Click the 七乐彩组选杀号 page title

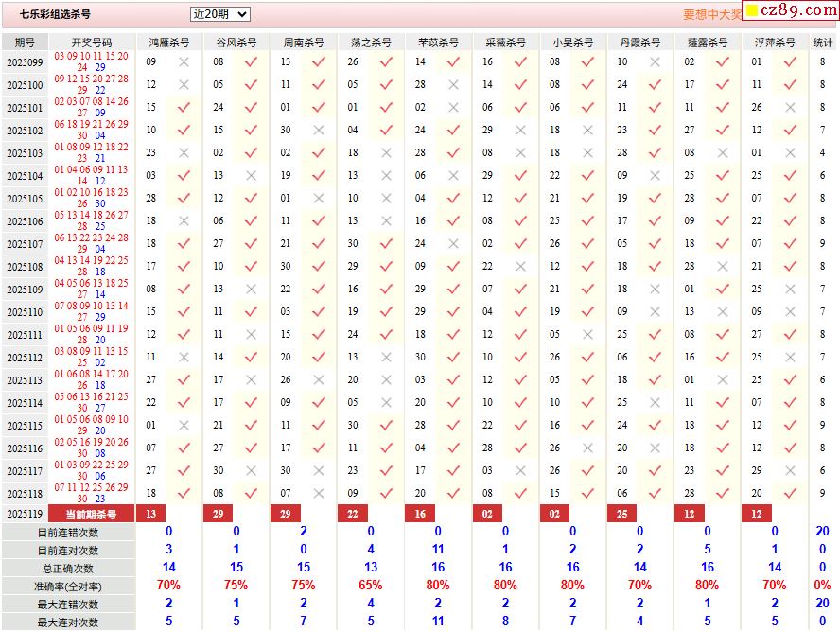coord(56,15)
